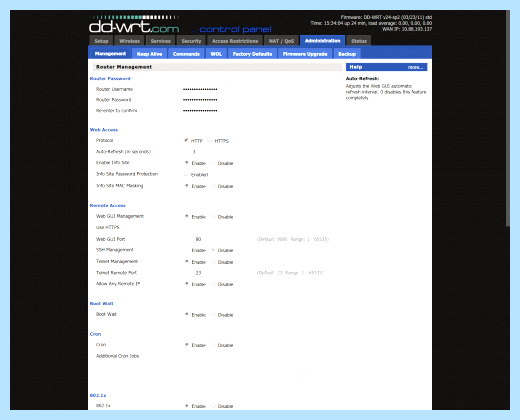Select Disable for SSH Management
The width and height of the screenshot is (520, 420).
(213, 250)
